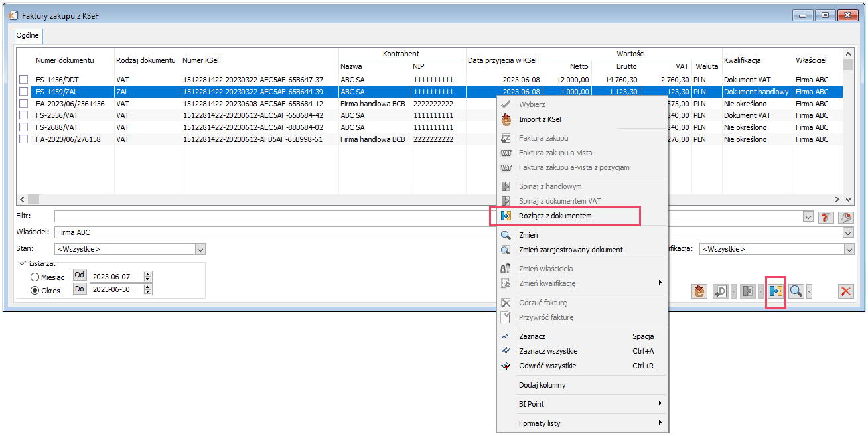Tick the checkbox for row FS-1456/DDT
Screen dimensions: 868x436
tap(23, 80)
